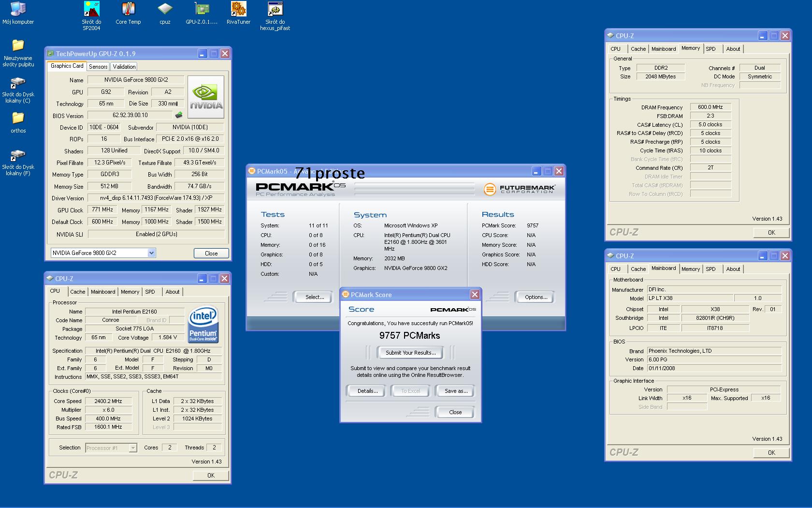
Task: Open About tab in CPU-Z mainboard window
Action: (x=733, y=269)
